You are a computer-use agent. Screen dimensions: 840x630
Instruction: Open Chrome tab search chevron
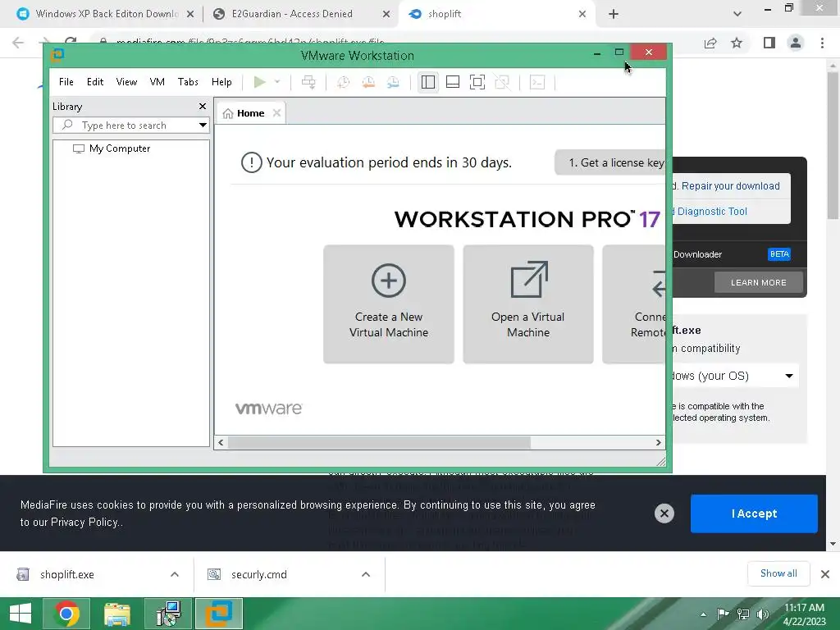(x=737, y=14)
